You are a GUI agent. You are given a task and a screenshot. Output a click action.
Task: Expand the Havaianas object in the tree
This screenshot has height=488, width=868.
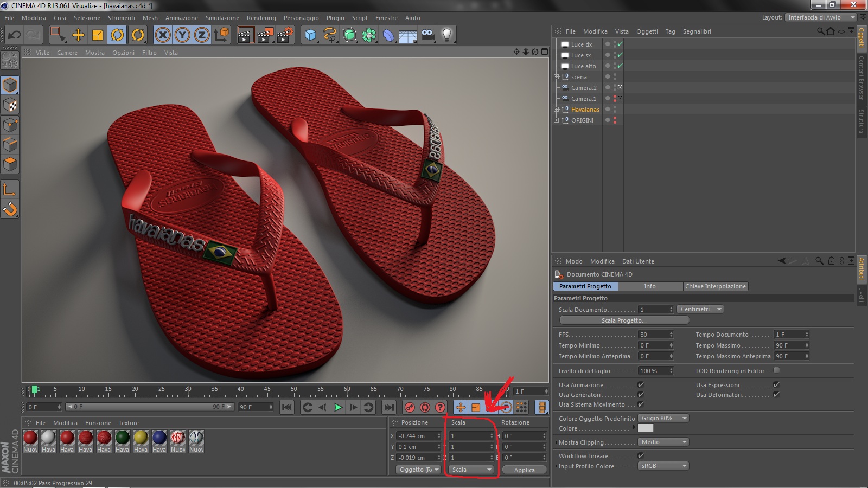(x=556, y=110)
